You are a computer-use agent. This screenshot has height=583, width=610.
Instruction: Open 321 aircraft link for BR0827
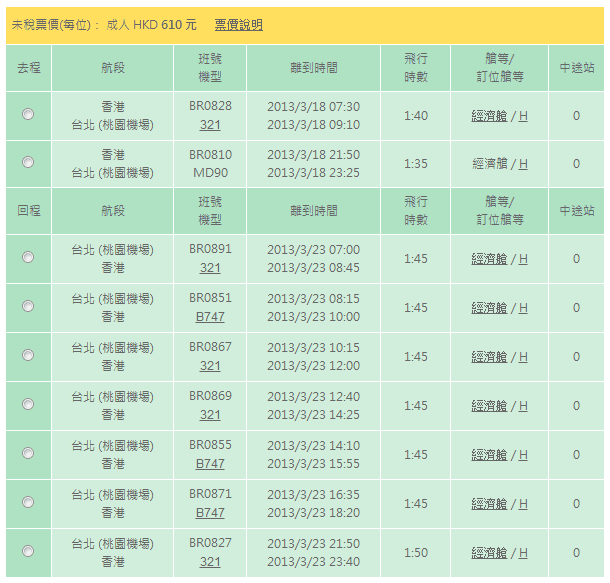(x=210, y=562)
